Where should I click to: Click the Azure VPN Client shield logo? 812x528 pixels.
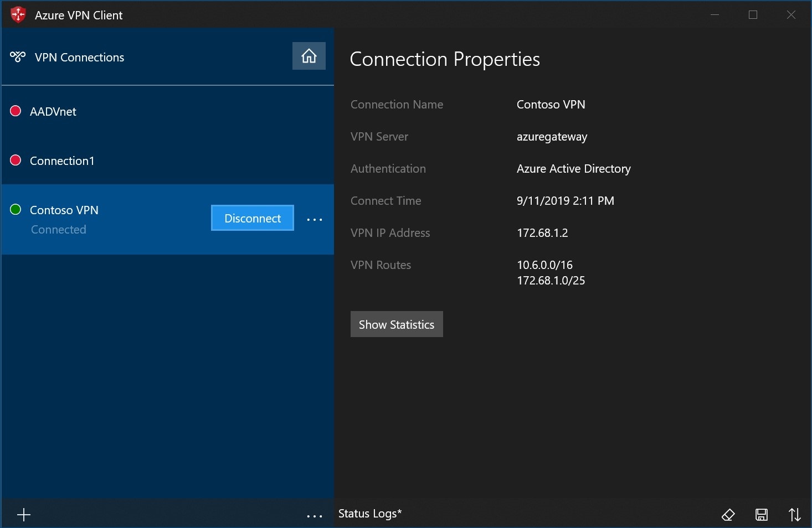pyautogui.click(x=18, y=15)
